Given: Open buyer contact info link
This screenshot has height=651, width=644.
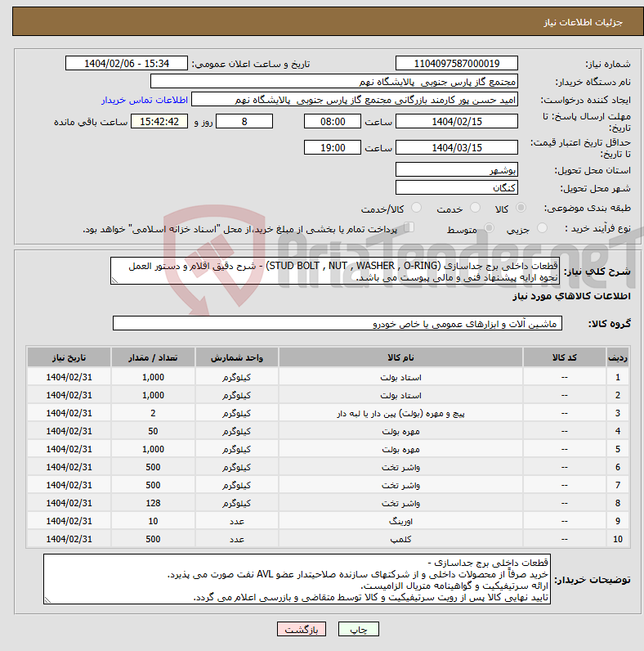Looking at the screenshot, I should pos(145,100).
